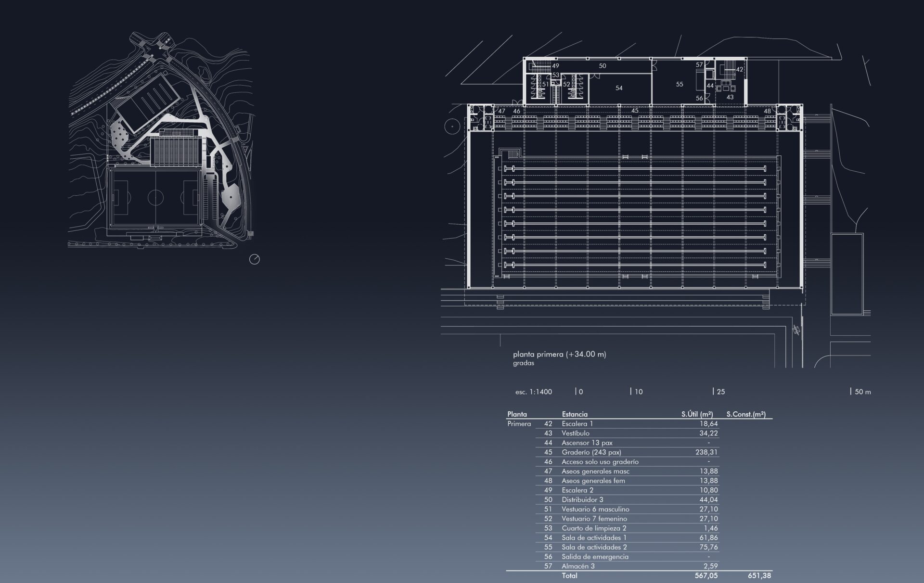The image size is (924, 583).
Task: Click the total useful area '567,05'
Action: pyautogui.click(x=706, y=576)
